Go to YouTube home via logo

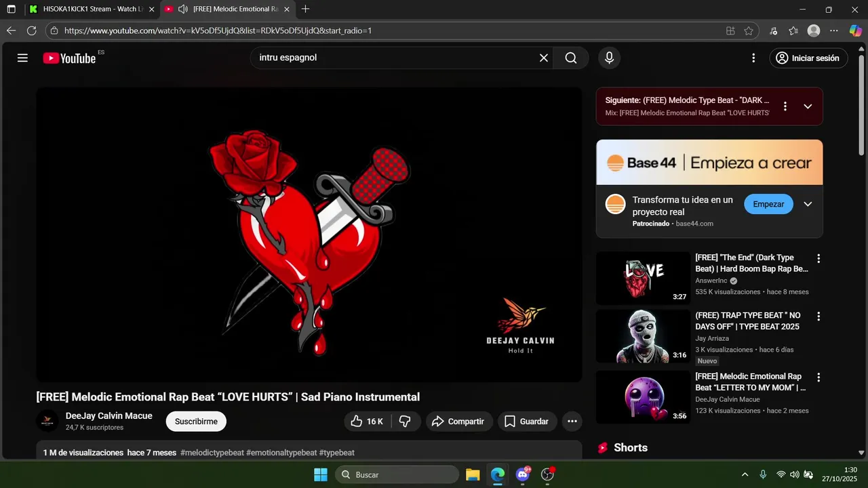click(69, 58)
